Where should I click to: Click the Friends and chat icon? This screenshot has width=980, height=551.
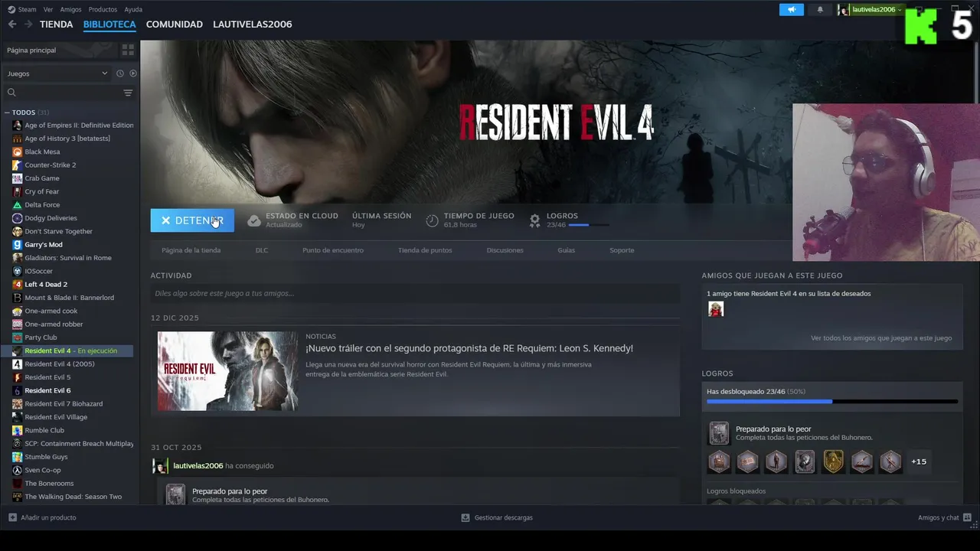pos(968,518)
